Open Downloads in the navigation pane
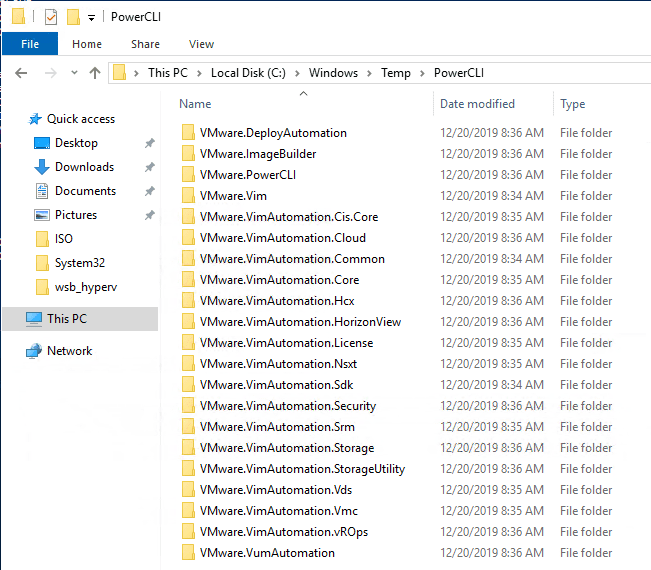This screenshot has width=651, height=570. coord(84,167)
